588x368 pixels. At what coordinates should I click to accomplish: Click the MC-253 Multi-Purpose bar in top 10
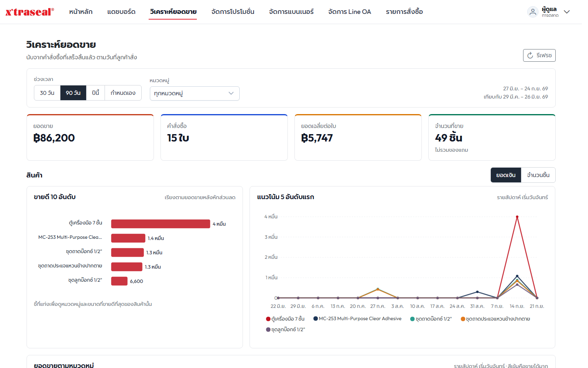[x=128, y=238]
